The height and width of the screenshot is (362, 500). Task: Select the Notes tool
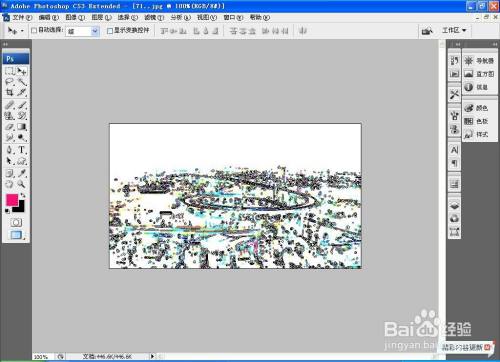click(10, 173)
